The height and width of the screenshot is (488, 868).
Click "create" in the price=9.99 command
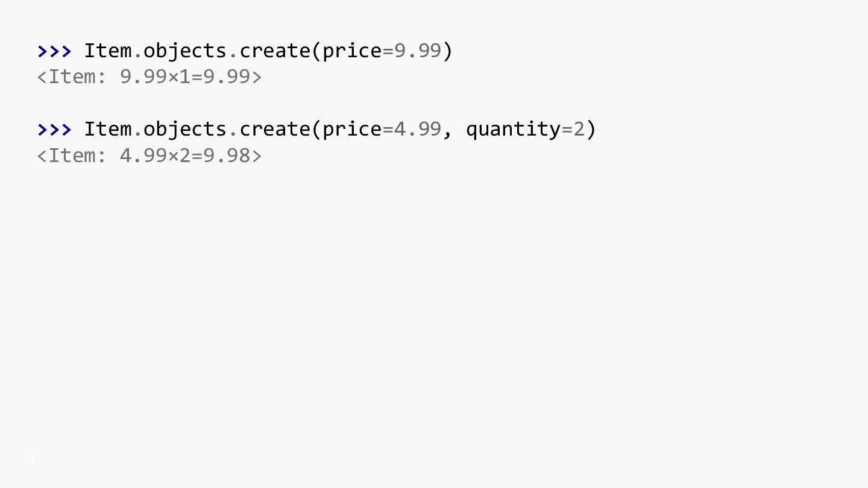(274, 51)
